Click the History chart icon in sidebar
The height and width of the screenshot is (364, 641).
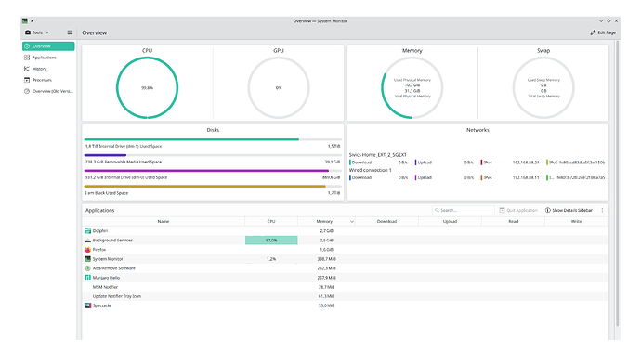click(27, 69)
